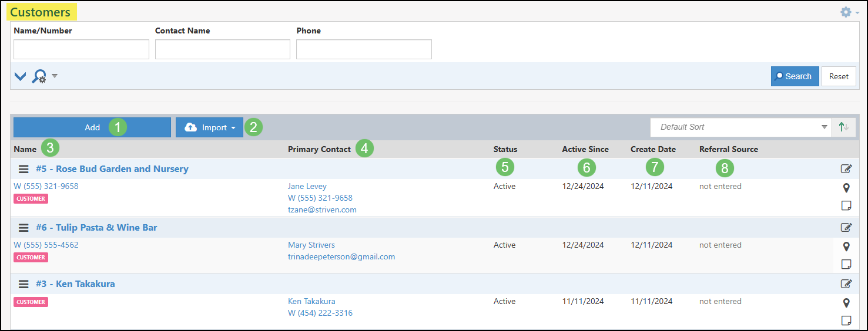Open the edit icon for Rose Bud Garden
The width and height of the screenshot is (868, 331).
pos(846,169)
